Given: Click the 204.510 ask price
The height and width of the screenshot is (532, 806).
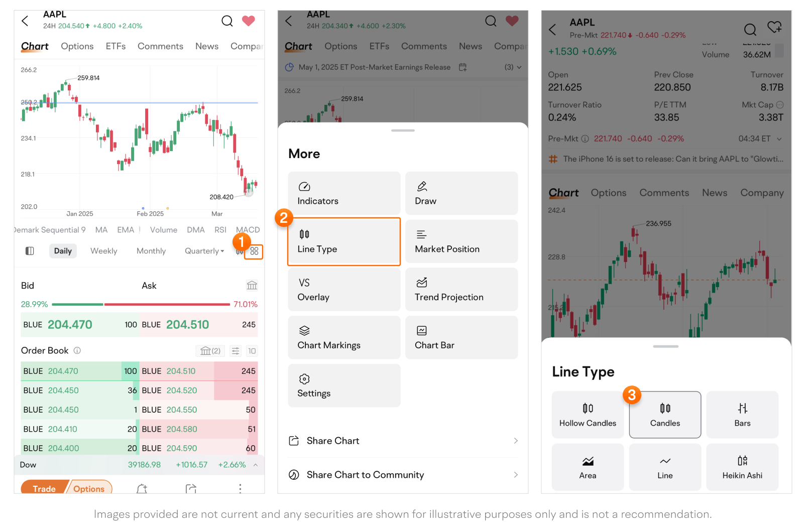Looking at the screenshot, I should [187, 325].
